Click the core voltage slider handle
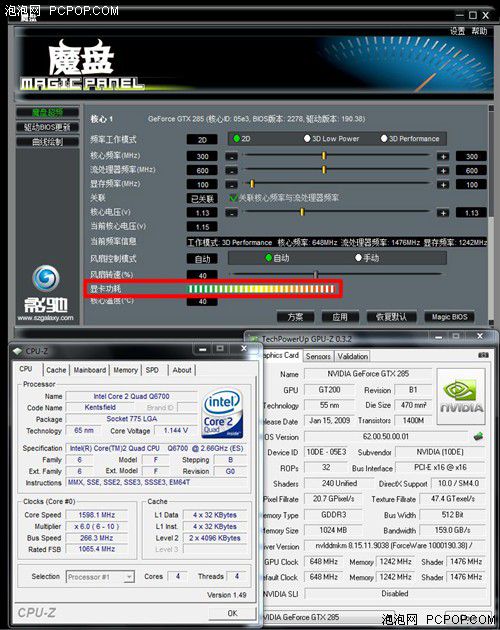The image size is (500, 630). pos(302,212)
